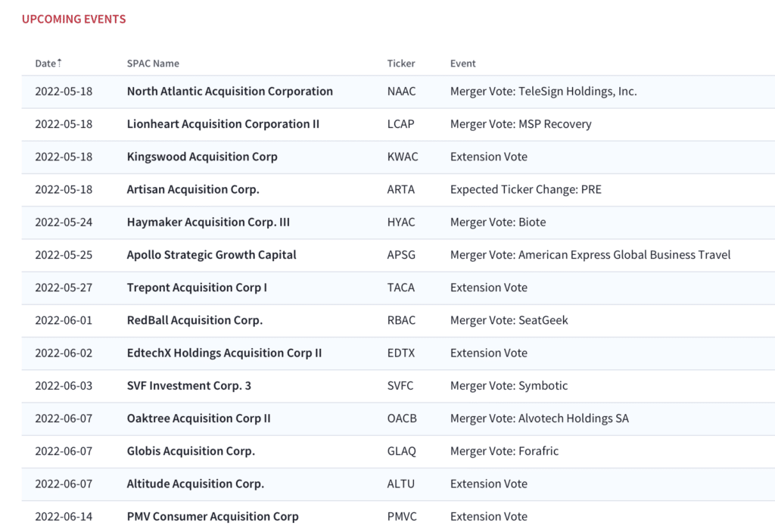
Task: Select the NAAC ticker cell
Action: (x=401, y=92)
